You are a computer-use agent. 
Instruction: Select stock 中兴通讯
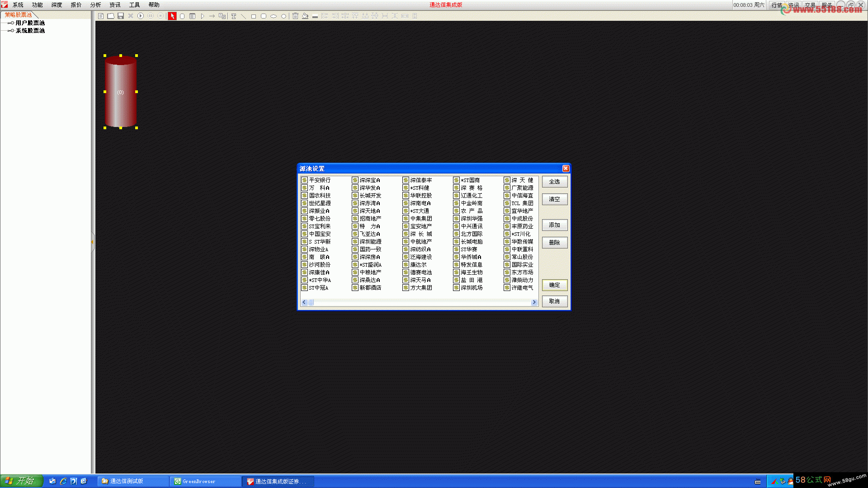(x=468, y=226)
